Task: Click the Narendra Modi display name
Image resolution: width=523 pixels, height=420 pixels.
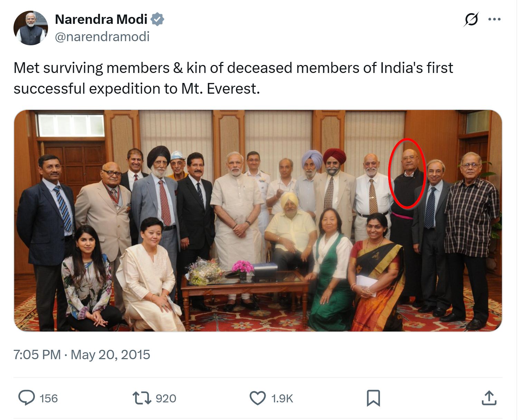Action: click(101, 19)
